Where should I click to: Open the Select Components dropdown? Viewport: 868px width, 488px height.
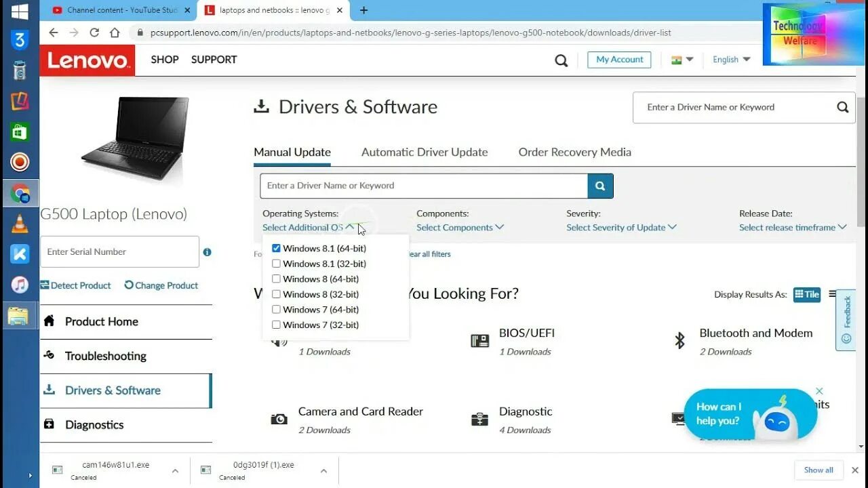click(x=460, y=227)
